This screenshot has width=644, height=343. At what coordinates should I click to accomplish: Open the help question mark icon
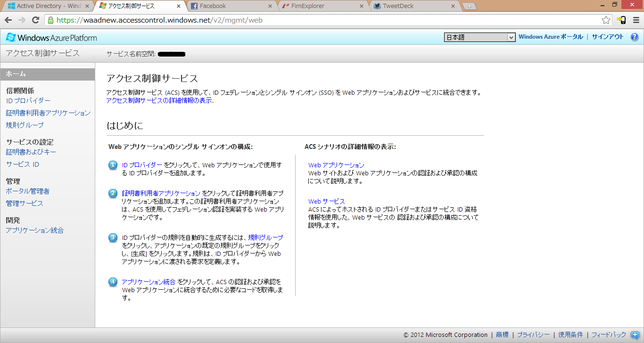click(634, 37)
